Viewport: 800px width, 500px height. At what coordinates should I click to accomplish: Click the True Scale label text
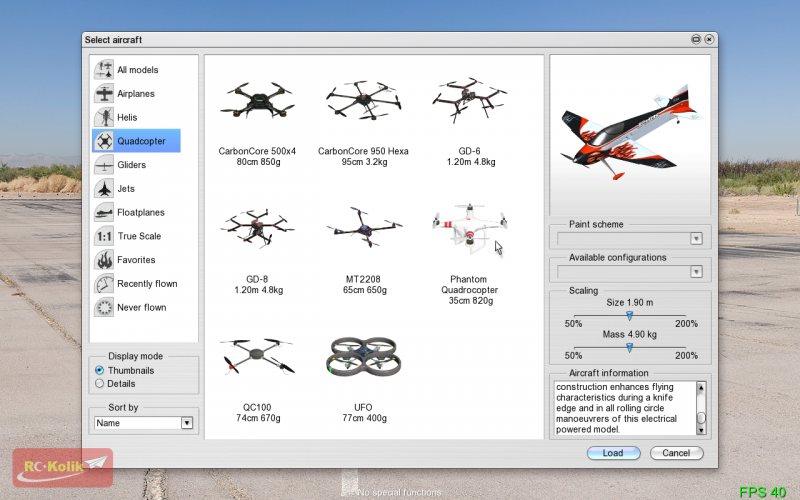[x=139, y=236]
